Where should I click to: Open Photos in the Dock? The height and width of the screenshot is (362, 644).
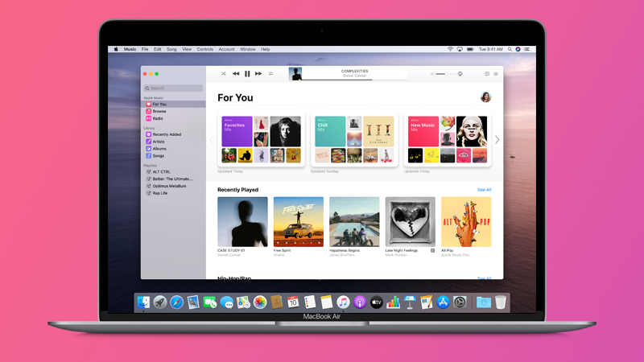pyautogui.click(x=260, y=302)
